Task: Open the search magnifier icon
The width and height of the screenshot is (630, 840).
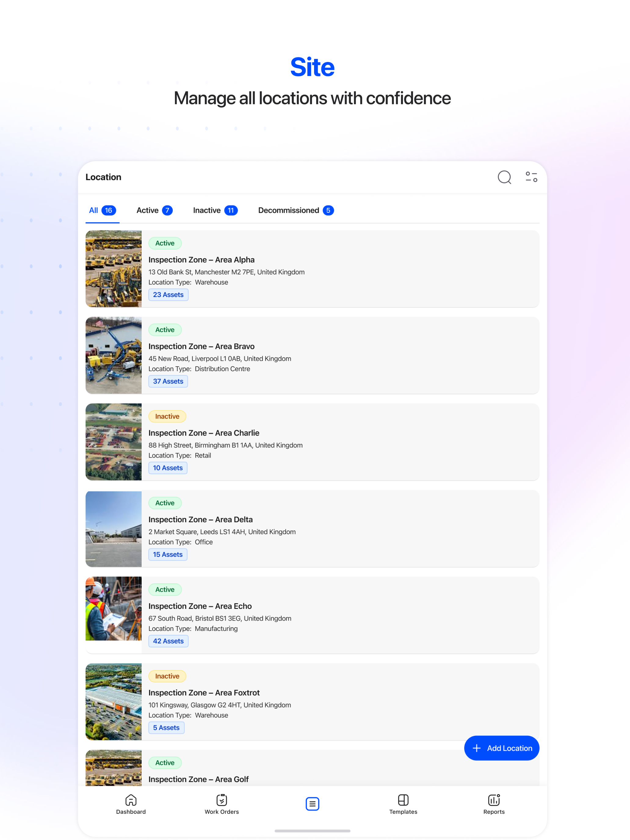Action: [504, 177]
